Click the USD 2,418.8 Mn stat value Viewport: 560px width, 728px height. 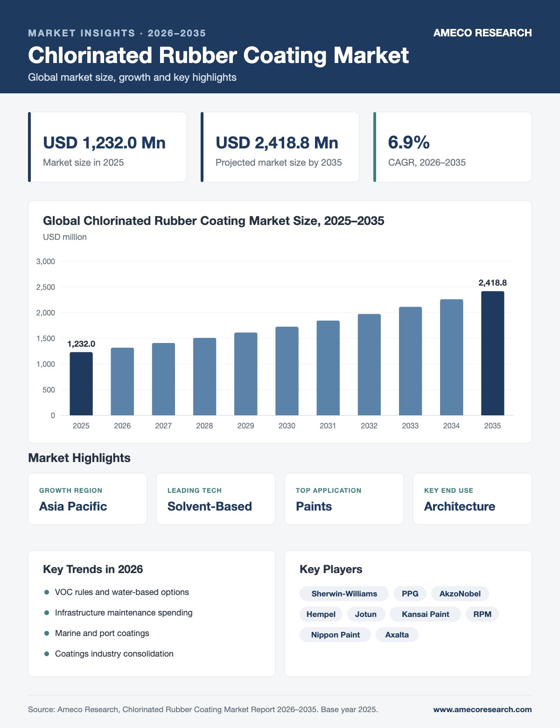pos(277,142)
